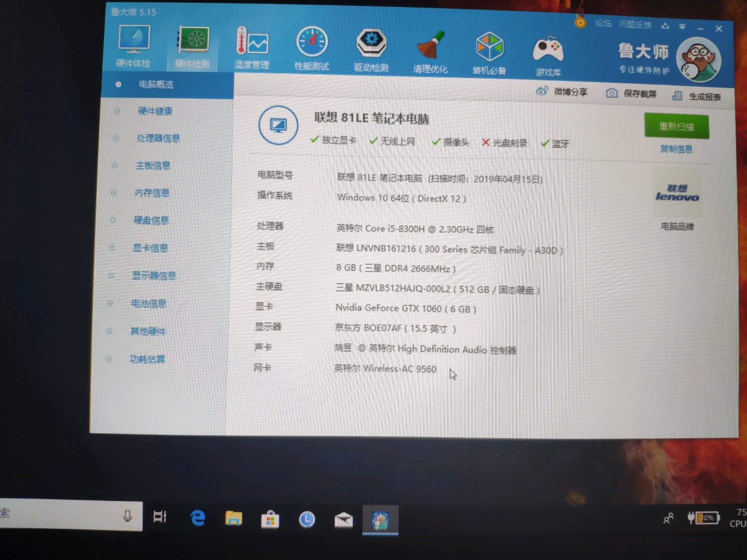Click the 三星 MZVLB512HAJQ disk value
747x560 pixels.
(438, 289)
